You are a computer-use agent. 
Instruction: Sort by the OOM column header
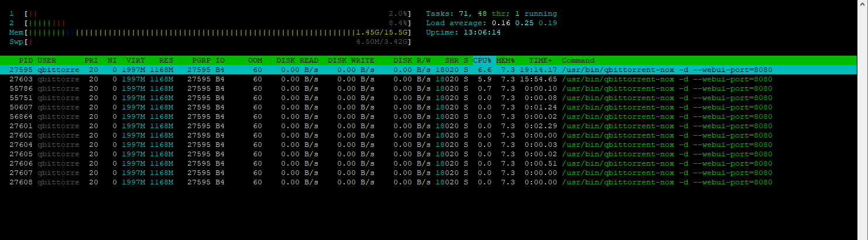point(255,60)
